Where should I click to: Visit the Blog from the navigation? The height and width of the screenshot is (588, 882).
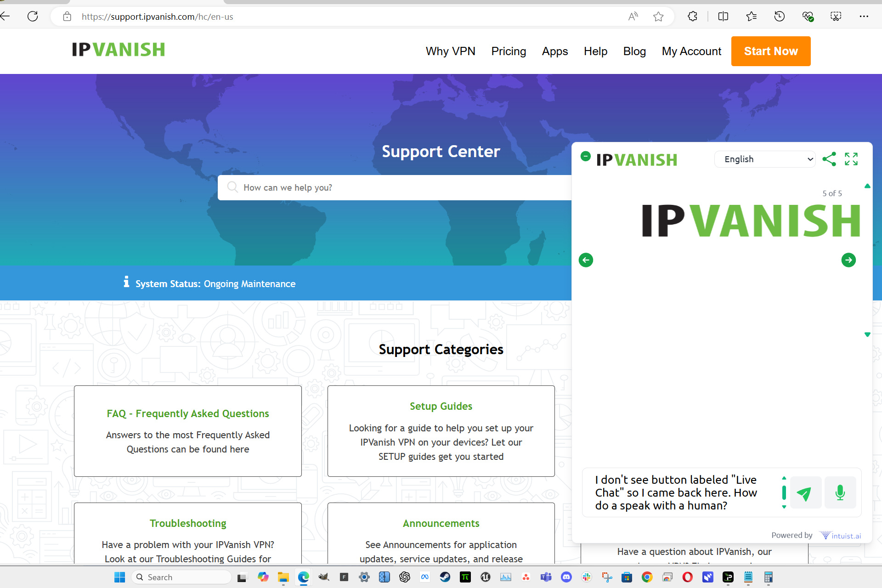pos(634,51)
